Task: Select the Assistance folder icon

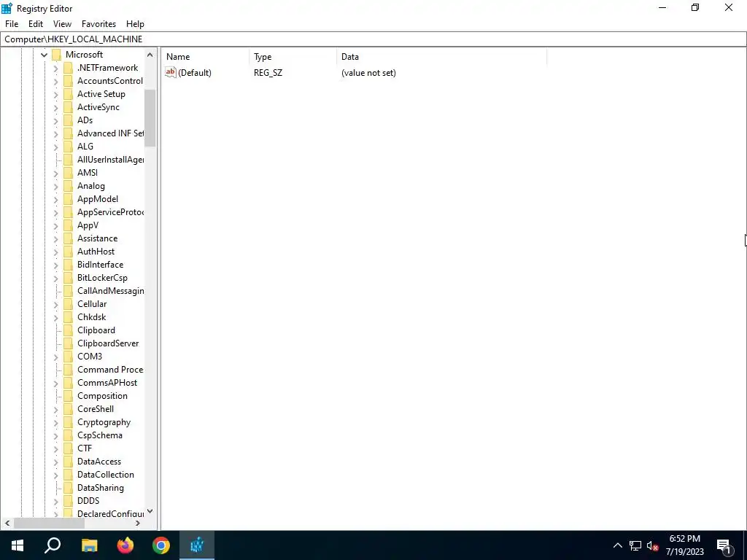Action: [68, 238]
